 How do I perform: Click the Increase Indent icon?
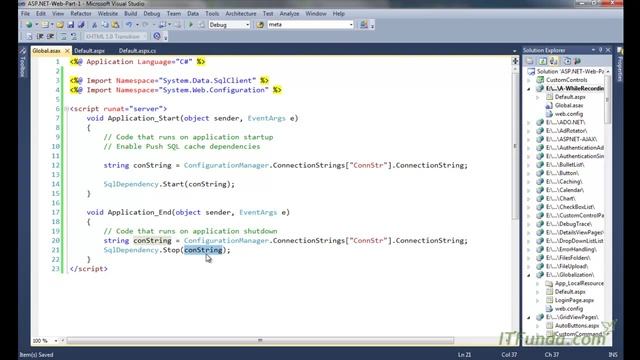(x=51, y=36)
